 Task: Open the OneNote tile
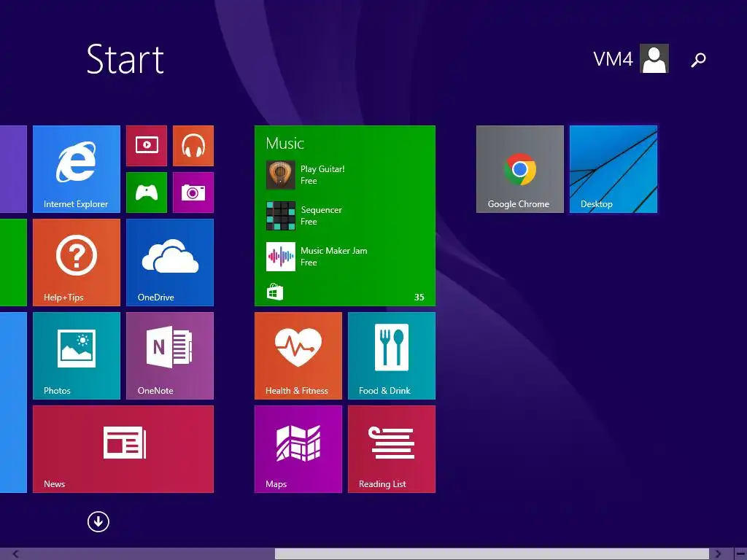click(170, 356)
